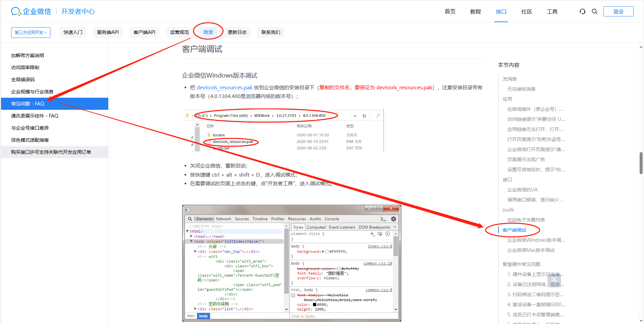Image resolution: width=644 pixels, height=324 pixels.
Task: Jump to 3. 扫码绑定二维码提示签 outline entry
Action: pyautogui.click(x=535, y=294)
